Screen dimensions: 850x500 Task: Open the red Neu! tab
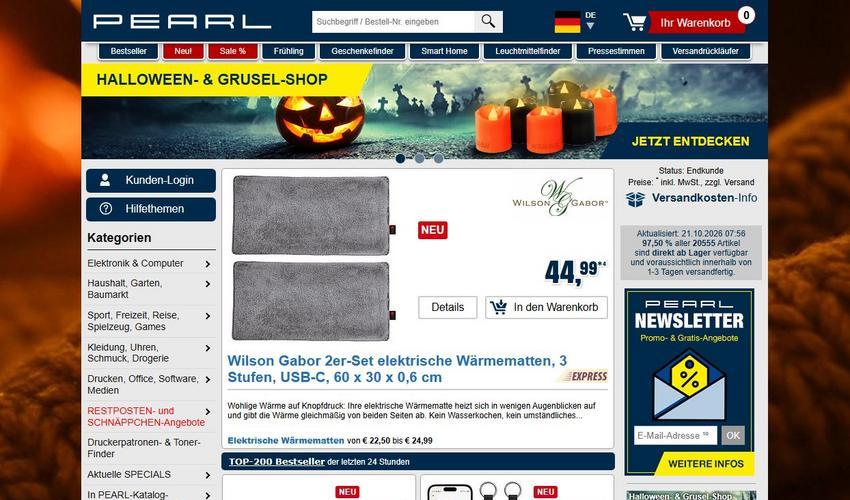point(183,51)
